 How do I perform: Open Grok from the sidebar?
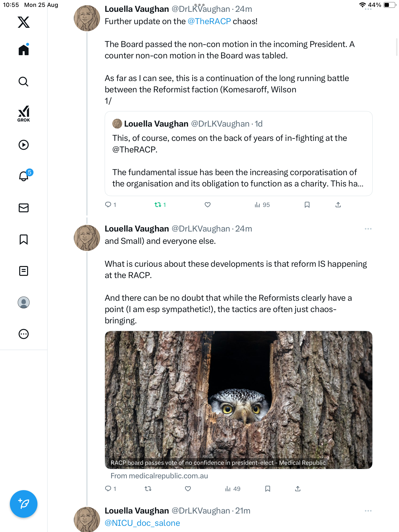24,114
